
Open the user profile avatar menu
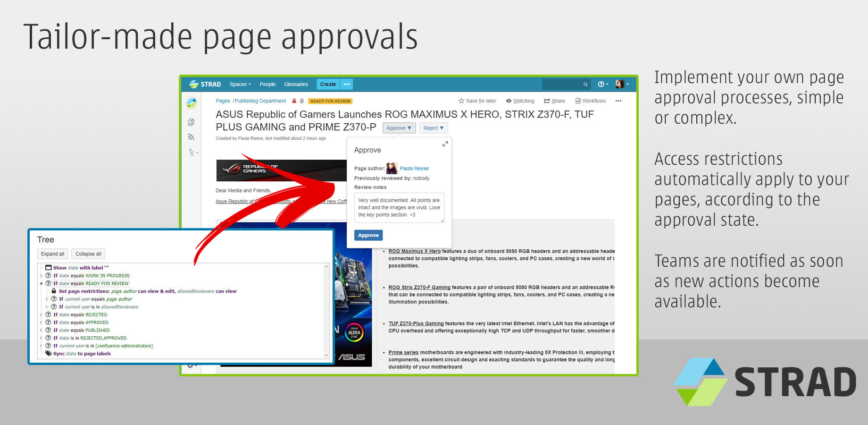coord(622,84)
